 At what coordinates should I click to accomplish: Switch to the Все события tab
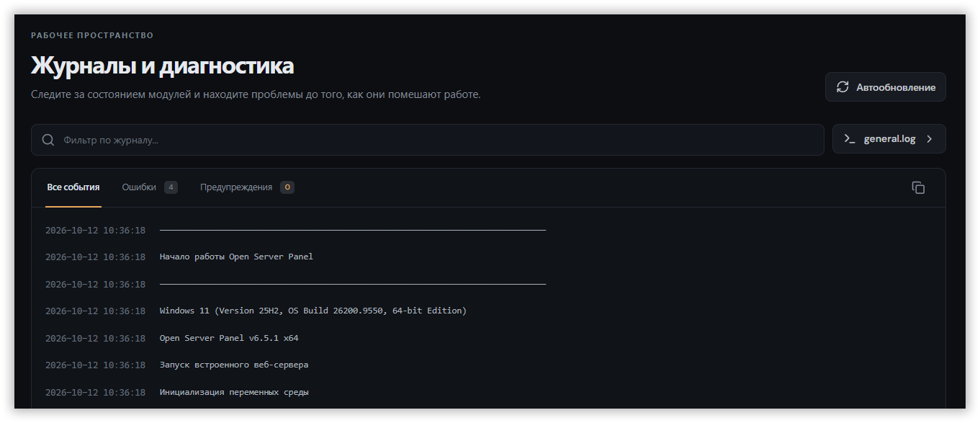[73, 187]
